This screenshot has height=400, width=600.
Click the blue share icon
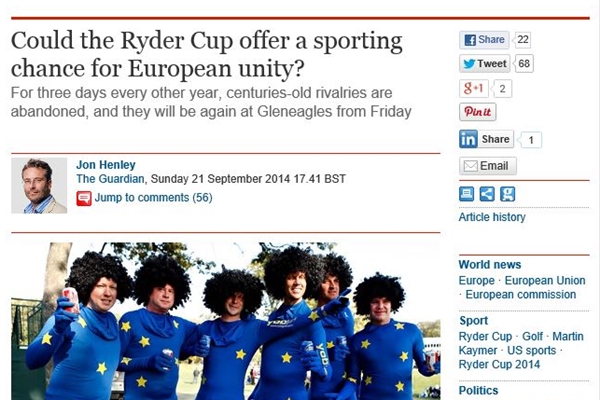pyautogui.click(x=487, y=194)
